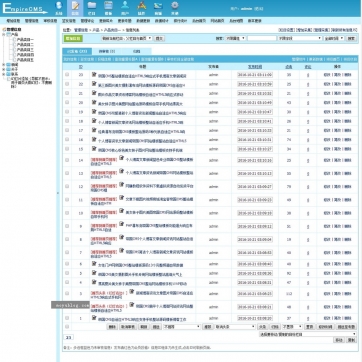Viewport: 362px width, 362px height.
Task: Click the document icon in row ID 1
Action: pos(94,318)
